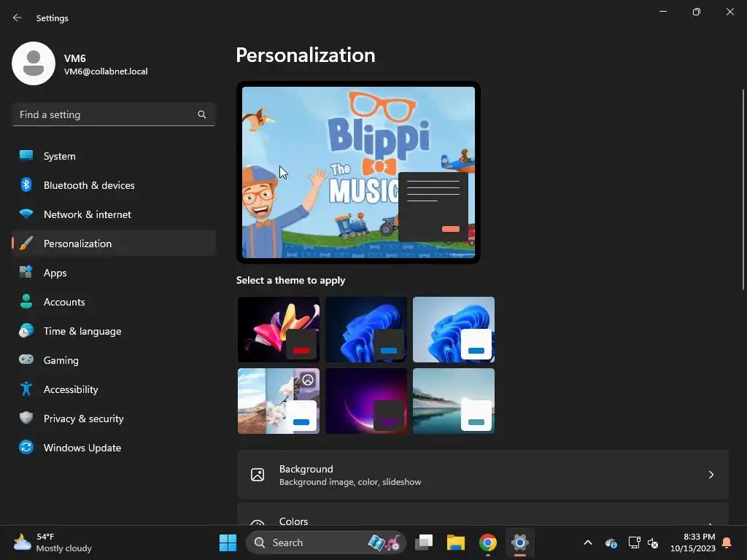Click the muted volume icon in tray
747x560 pixels.
(x=653, y=542)
